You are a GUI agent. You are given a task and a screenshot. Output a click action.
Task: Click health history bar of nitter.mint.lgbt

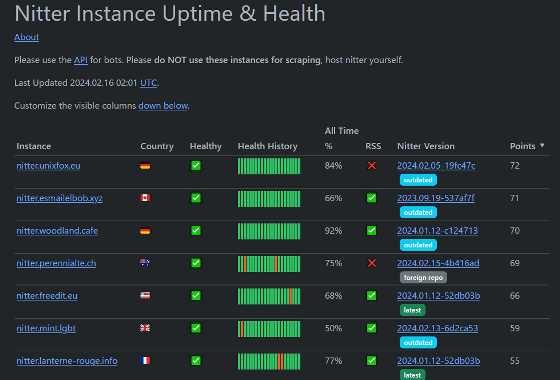269,329
